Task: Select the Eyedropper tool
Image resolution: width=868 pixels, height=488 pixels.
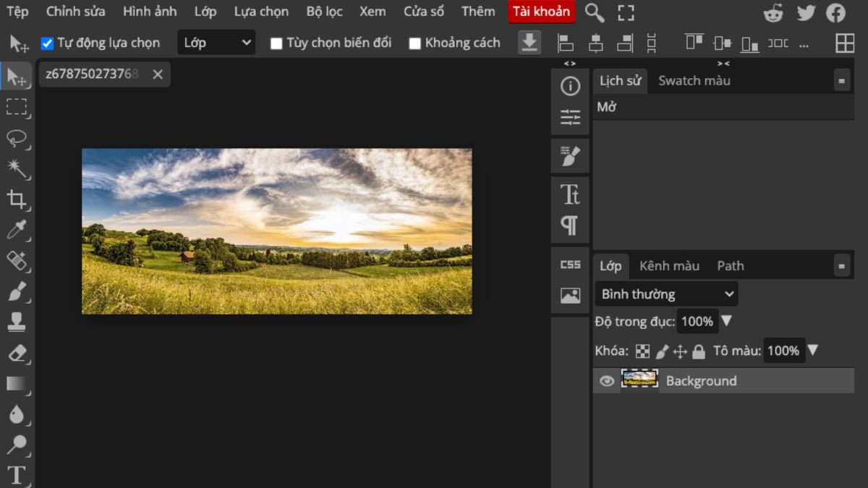Action: [x=17, y=230]
